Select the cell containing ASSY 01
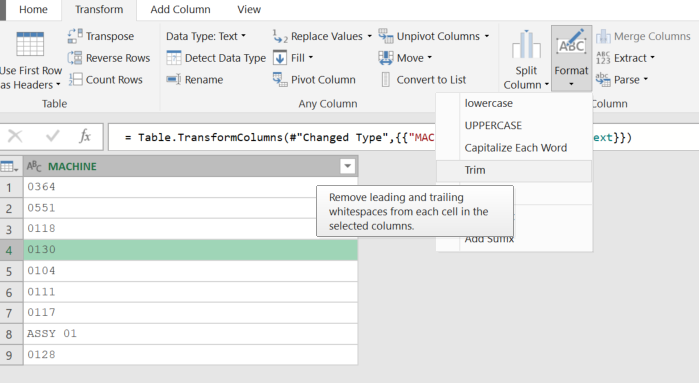This screenshot has height=383, width=699. coord(190,334)
